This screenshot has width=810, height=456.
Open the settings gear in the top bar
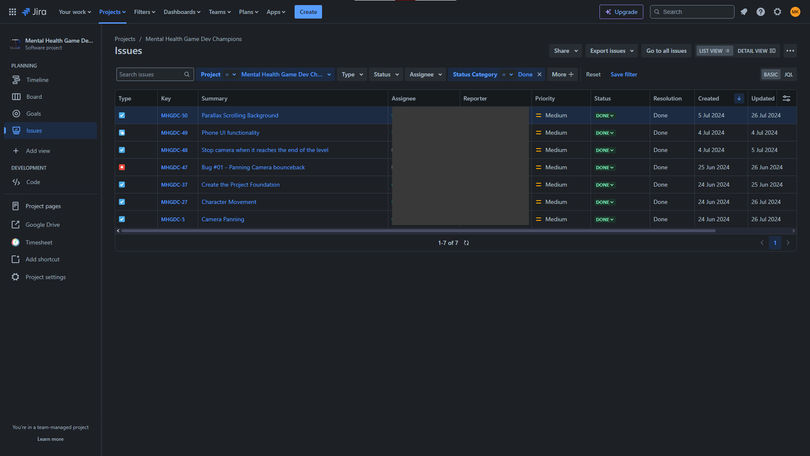click(777, 11)
